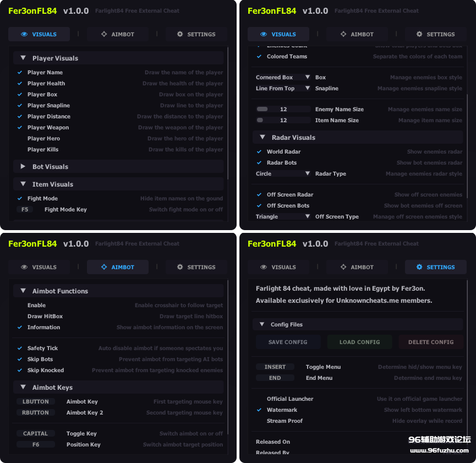Viewport: 476px width, 463px height.
Task: Toggle the Player Snapline checkmark
Action: coord(20,105)
